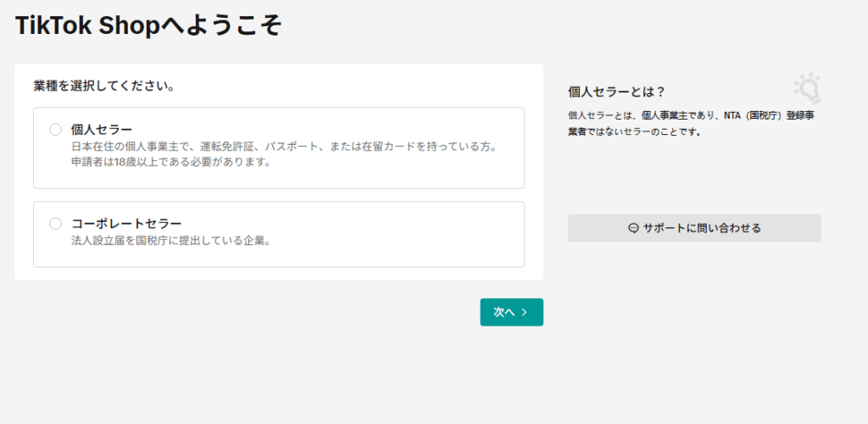Click the lightbulb tip icon

(x=807, y=86)
